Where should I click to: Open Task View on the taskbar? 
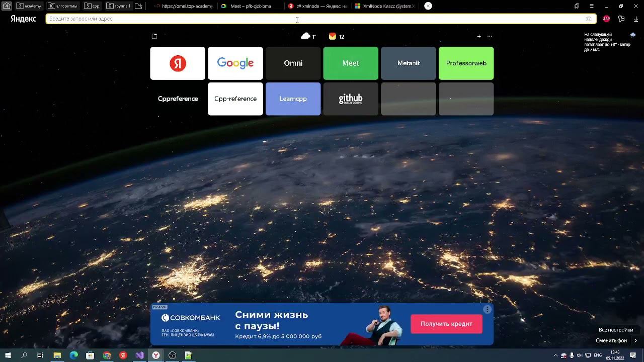click(40, 355)
